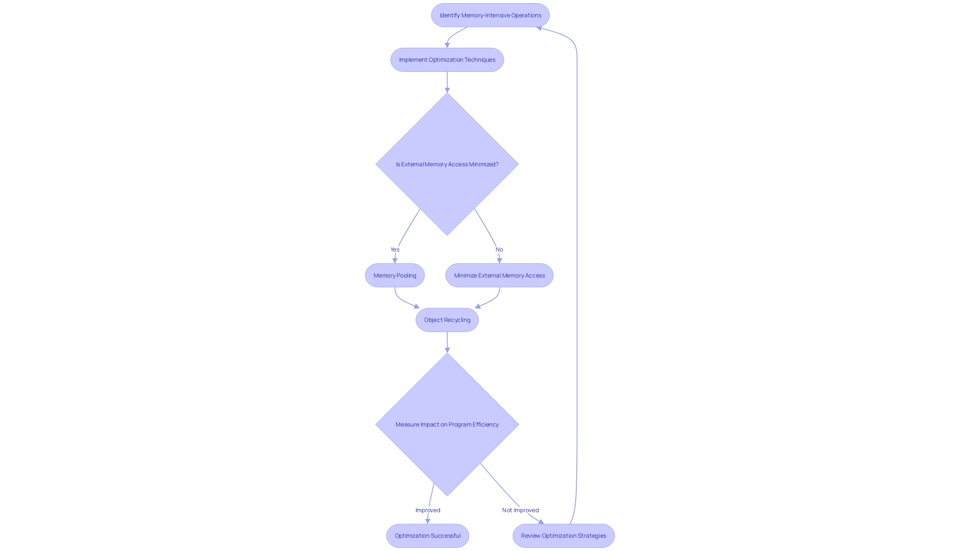Click the 'Object Recycling' process node
Image resolution: width=980 pixels, height=551 pixels.
pos(447,319)
